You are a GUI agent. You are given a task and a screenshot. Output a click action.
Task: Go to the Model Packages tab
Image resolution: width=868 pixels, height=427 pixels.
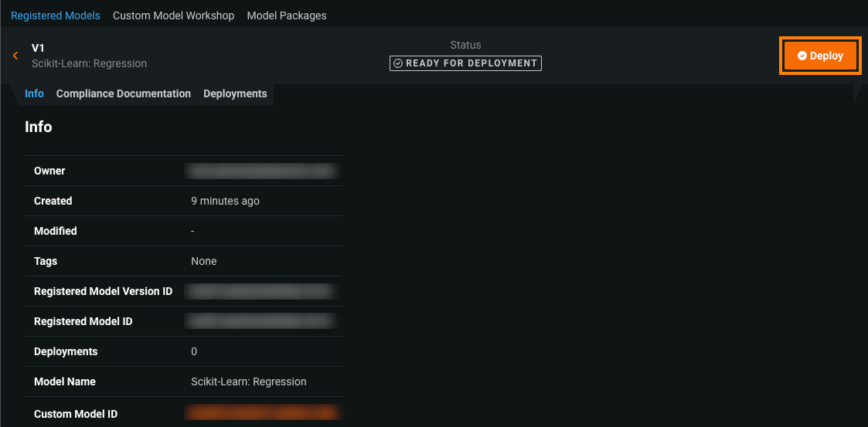(x=287, y=15)
